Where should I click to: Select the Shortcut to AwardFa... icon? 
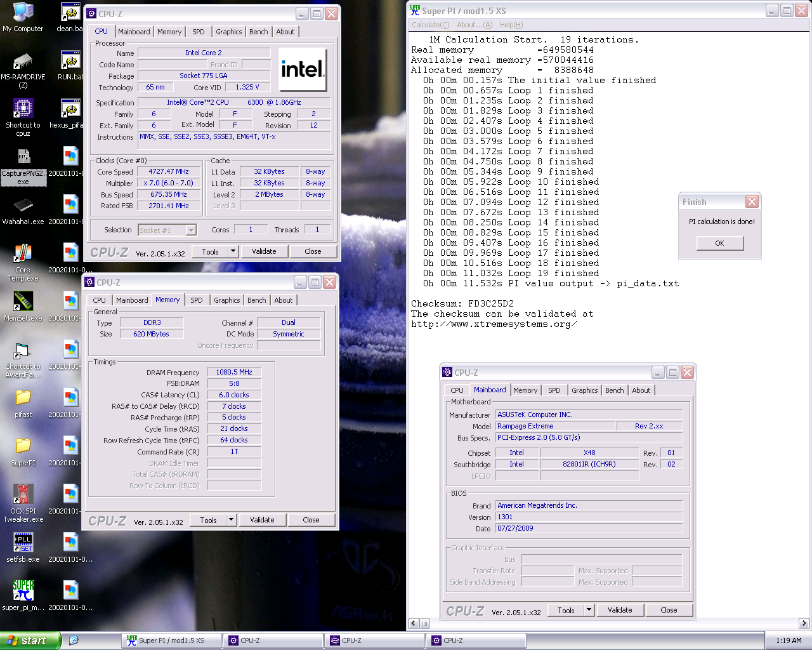pos(23,360)
